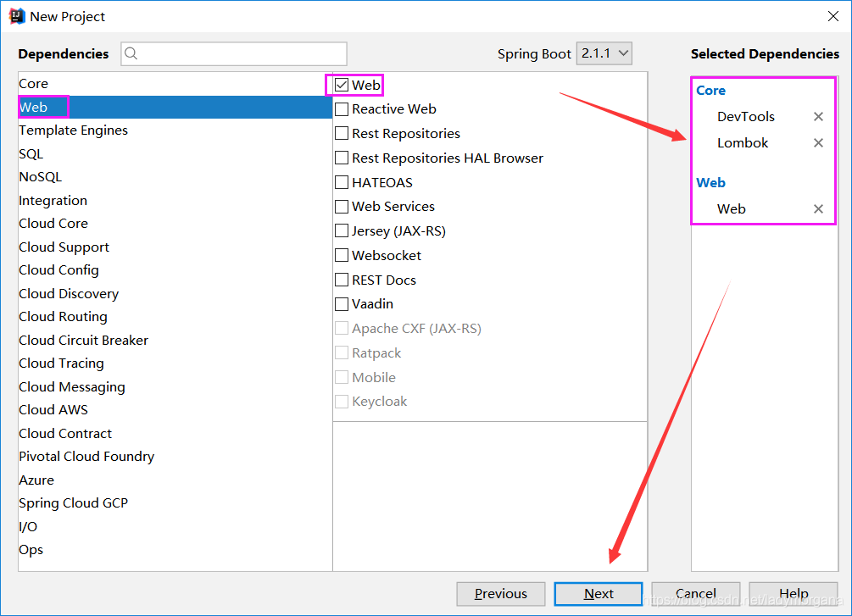The image size is (852, 616).
Task: Remove Lombok from selected dependencies
Action: (818, 143)
